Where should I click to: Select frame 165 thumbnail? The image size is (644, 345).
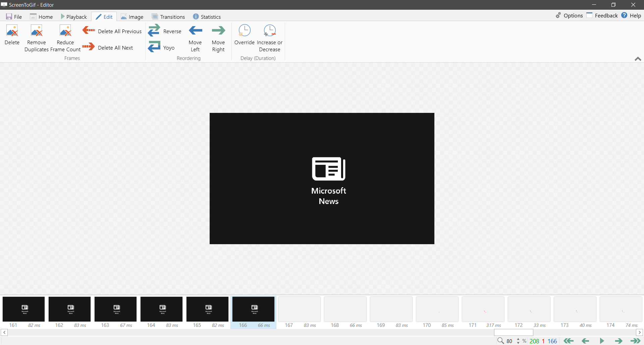point(207,312)
